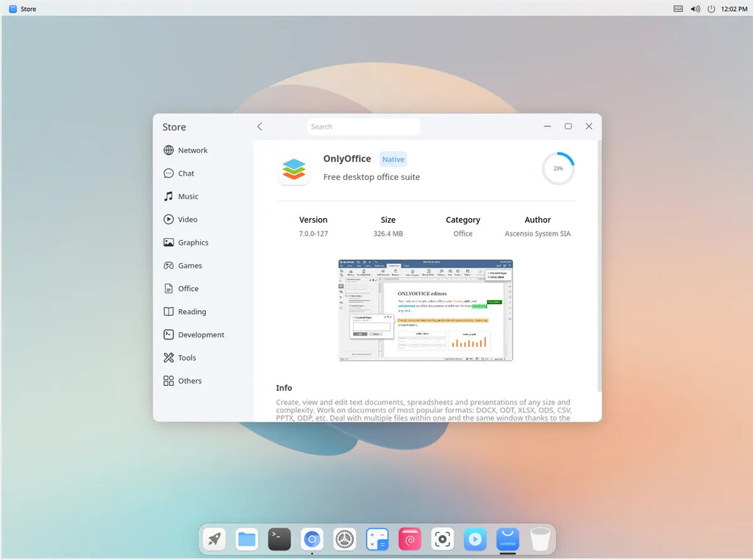Screen dimensions: 753x560
Task: Click the 20% download progress circle
Action: point(558,168)
